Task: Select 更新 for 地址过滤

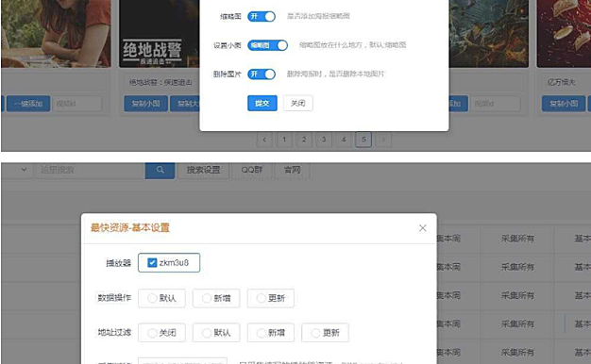Action: tap(326, 333)
